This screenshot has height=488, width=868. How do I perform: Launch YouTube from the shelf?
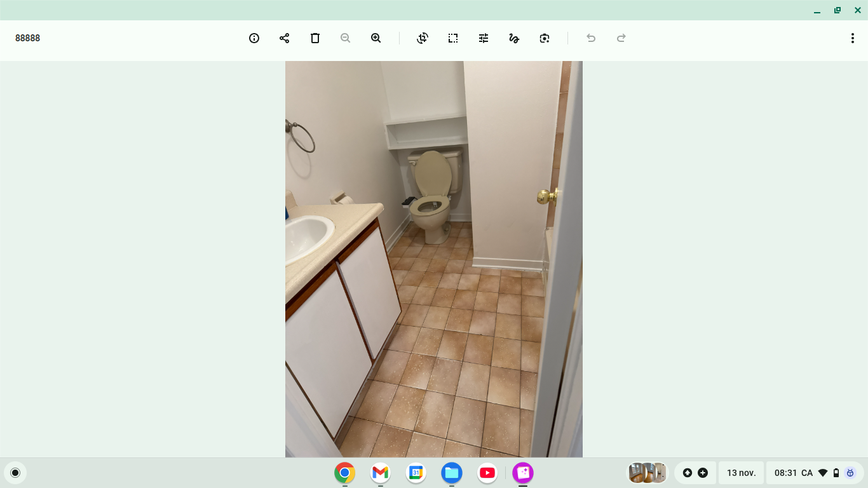point(487,473)
